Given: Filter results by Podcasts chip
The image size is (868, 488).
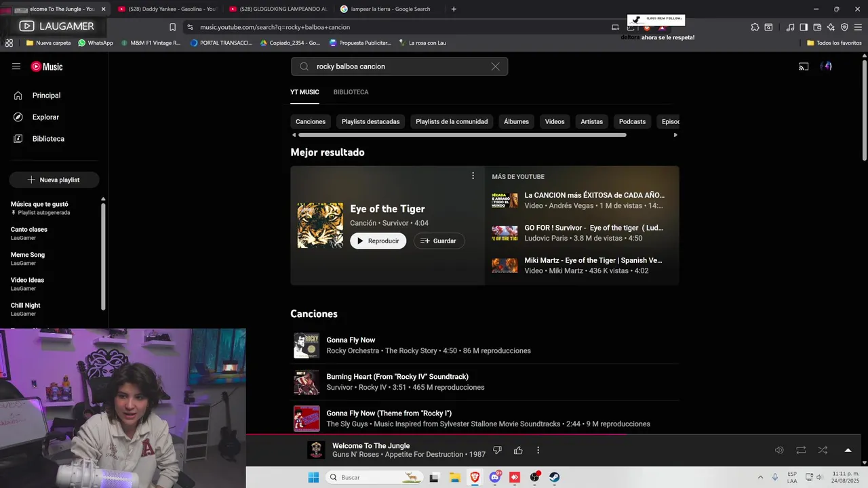Looking at the screenshot, I should [x=632, y=121].
